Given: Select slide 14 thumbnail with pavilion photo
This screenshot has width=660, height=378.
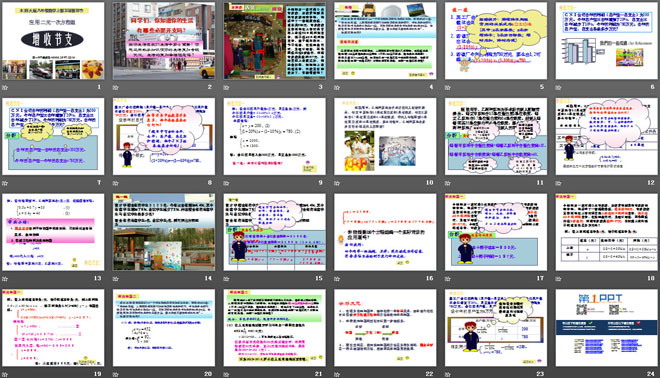Looking at the screenshot, I should point(164,232).
